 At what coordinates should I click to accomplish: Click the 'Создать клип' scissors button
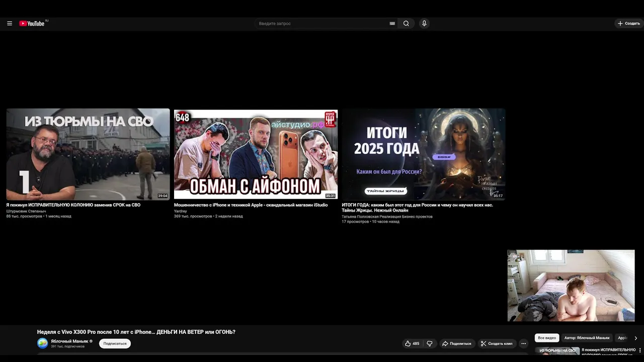497,343
